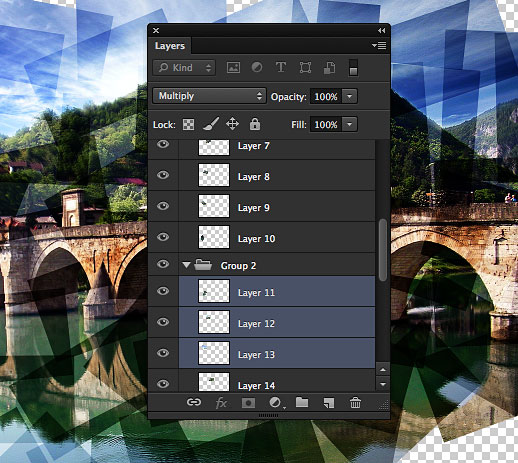Click the Group 2 folder icon
The height and width of the screenshot is (463, 518).
203,265
